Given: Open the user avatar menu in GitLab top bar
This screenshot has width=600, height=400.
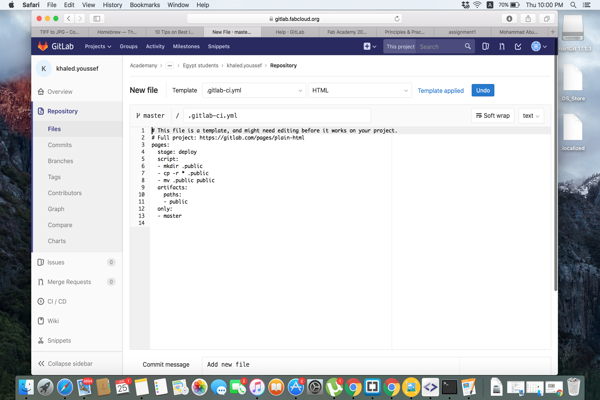Looking at the screenshot, I should point(539,46).
